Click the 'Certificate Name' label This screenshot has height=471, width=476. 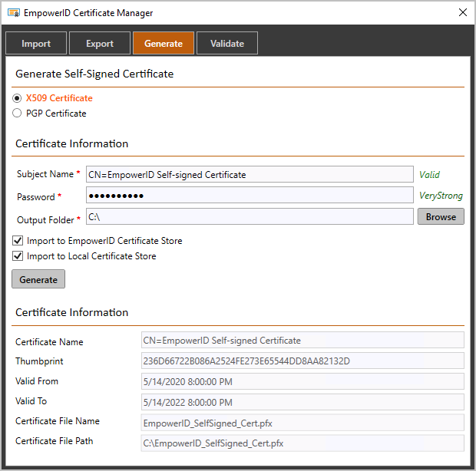tap(49, 342)
